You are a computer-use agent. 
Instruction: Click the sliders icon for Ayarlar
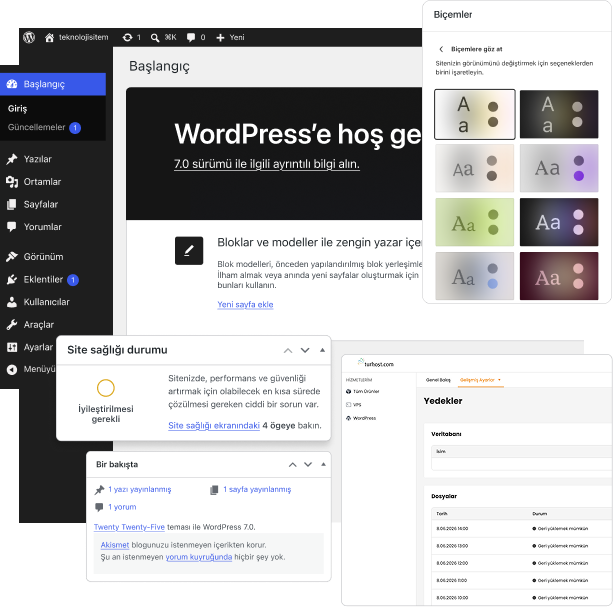tap(12, 347)
